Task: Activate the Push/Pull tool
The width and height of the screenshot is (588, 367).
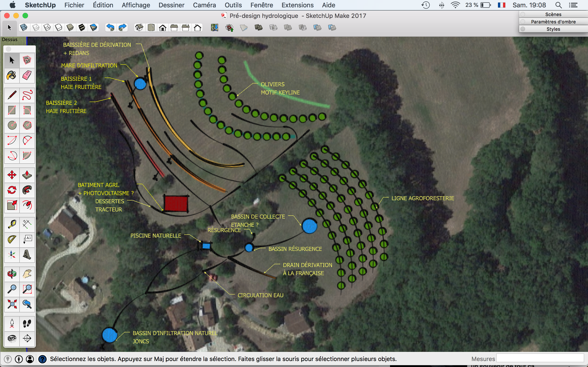Action: coord(27,175)
